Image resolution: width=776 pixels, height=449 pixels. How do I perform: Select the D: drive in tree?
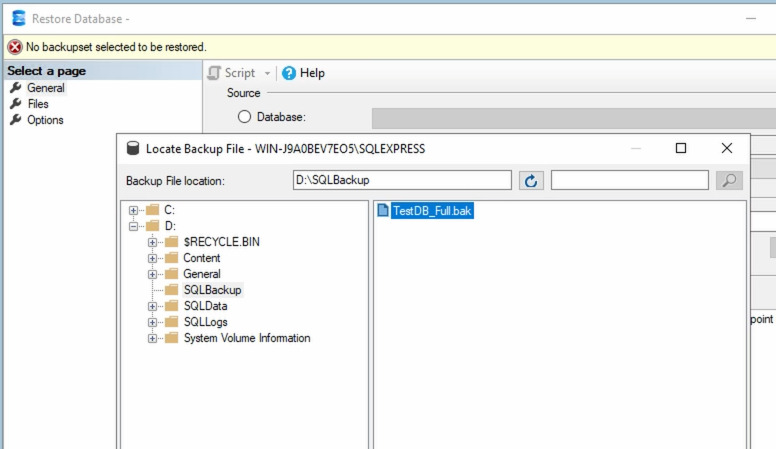tap(170, 226)
